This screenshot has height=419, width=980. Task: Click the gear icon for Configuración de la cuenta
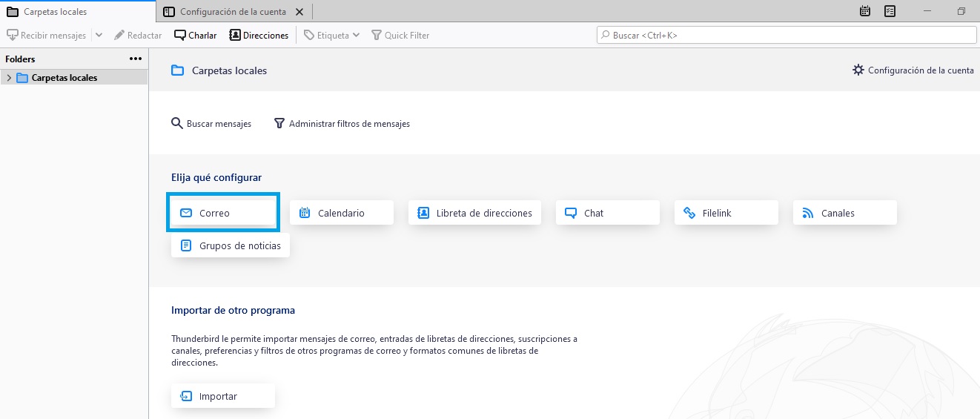pos(858,70)
